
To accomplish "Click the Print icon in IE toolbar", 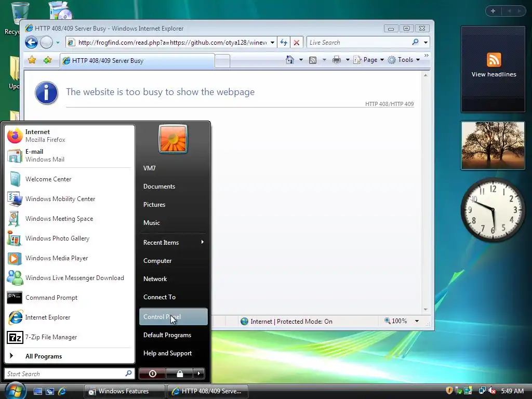I will point(337,60).
